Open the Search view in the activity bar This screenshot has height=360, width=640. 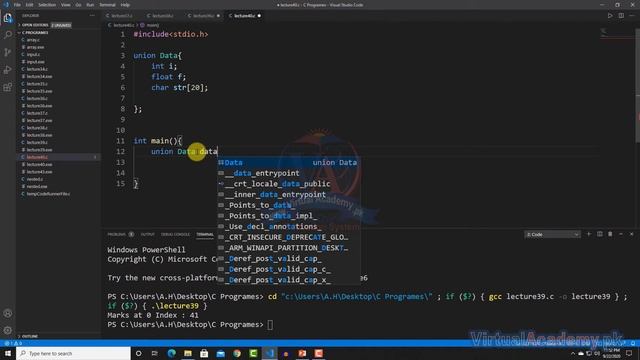[8, 35]
